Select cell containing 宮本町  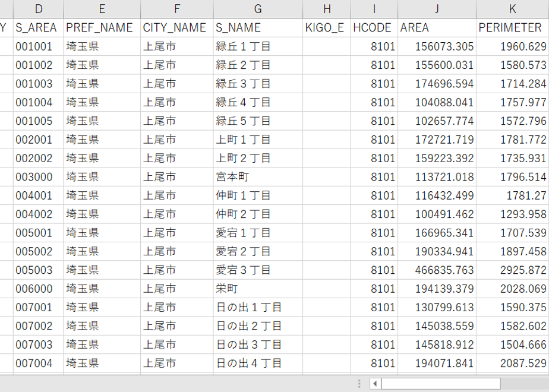coord(258,177)
